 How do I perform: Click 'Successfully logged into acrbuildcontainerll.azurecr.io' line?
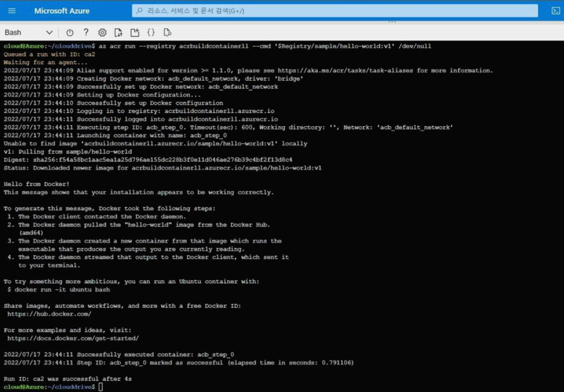tap(141, 119)
